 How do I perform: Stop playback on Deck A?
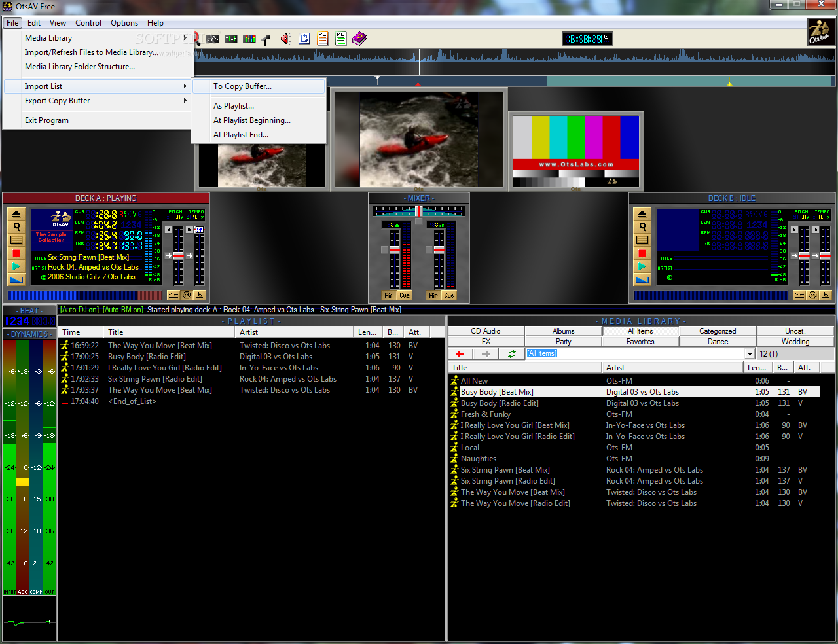tap(16, 253)
